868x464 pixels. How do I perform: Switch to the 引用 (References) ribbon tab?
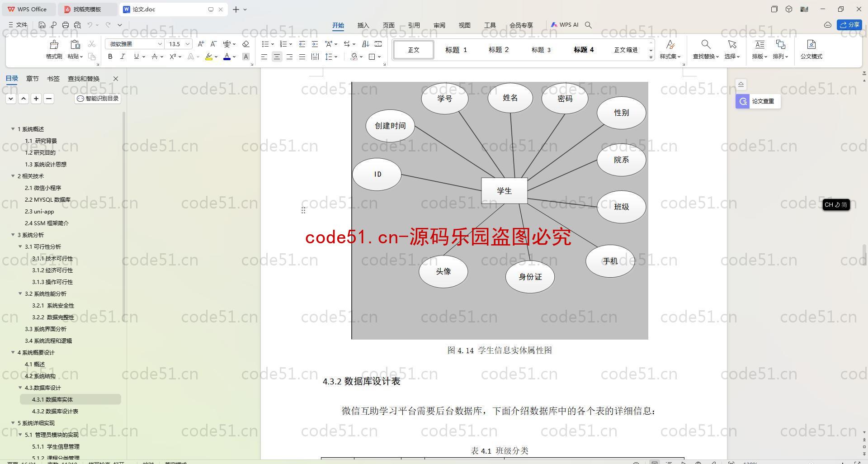414,25
